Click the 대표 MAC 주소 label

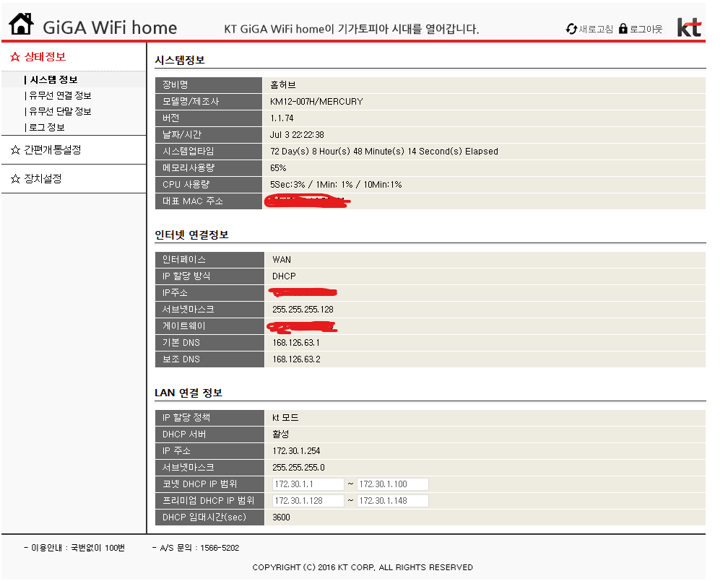pyautogui.click(x=193, y=201)
